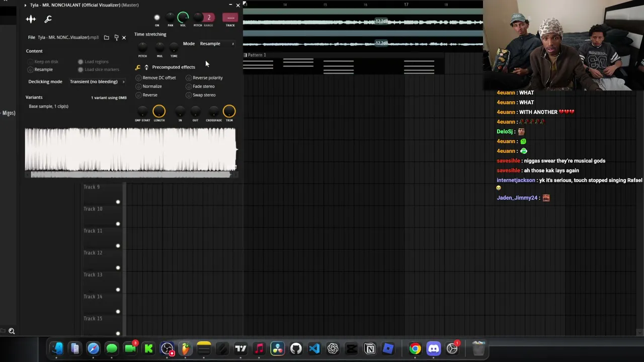The height and width of the screenshot is (362, 644).
Task: Enable Normalize precomputed effect
Action: (138, 86)
